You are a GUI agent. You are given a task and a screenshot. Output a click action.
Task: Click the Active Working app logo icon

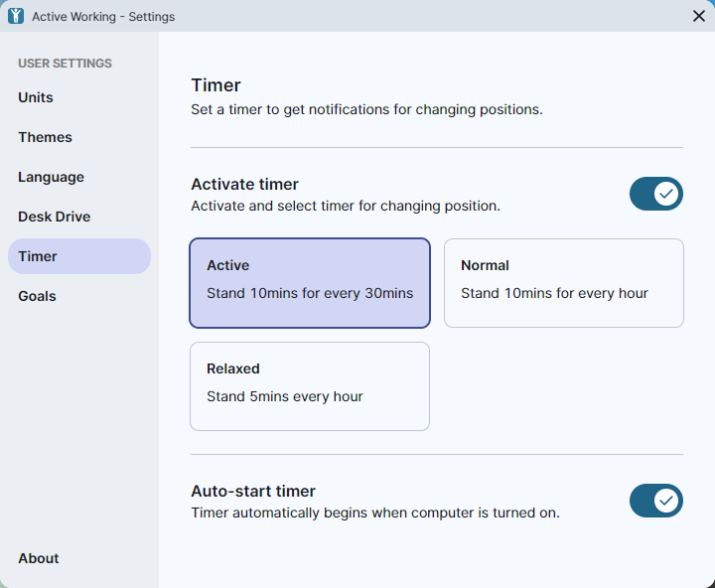coord(15,16)
